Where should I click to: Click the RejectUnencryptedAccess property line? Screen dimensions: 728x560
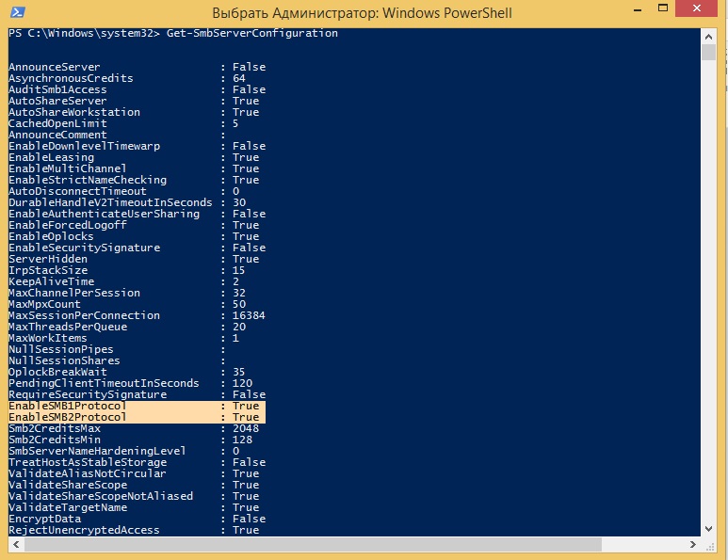click(134, 530)
